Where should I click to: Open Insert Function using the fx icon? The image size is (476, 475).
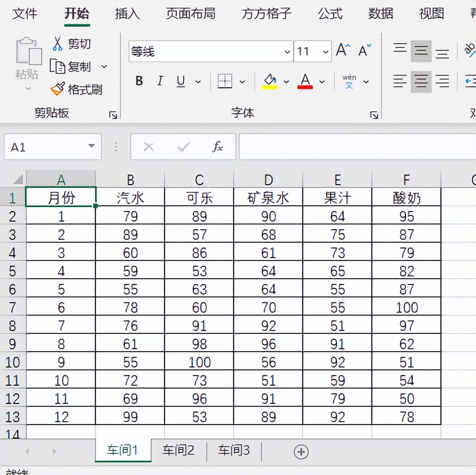point(218,146)
